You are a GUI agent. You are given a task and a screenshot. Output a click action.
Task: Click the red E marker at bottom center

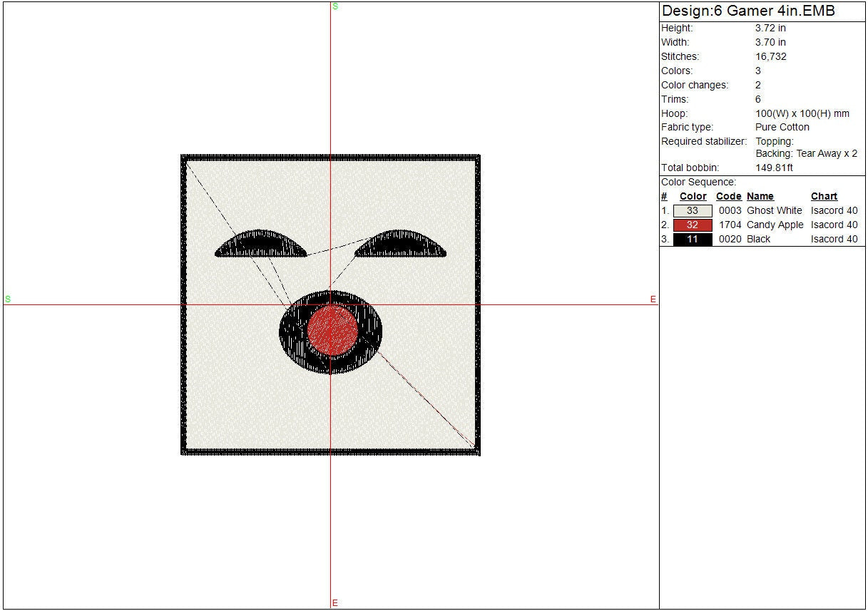tap(335, 603)
